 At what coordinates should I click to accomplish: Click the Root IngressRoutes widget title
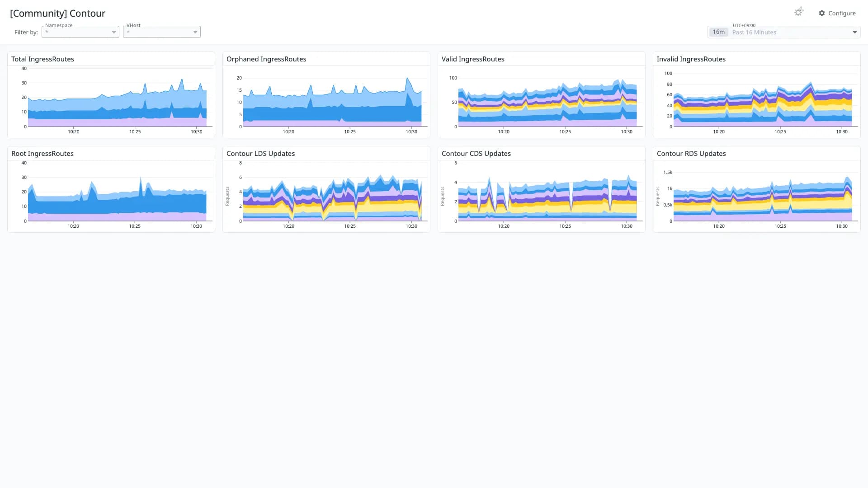click(42, 154)
